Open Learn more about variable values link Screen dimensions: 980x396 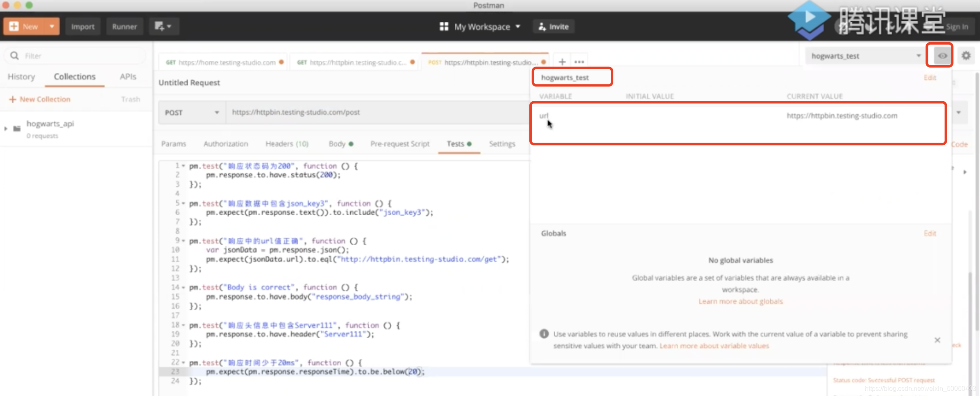[714, 346]
